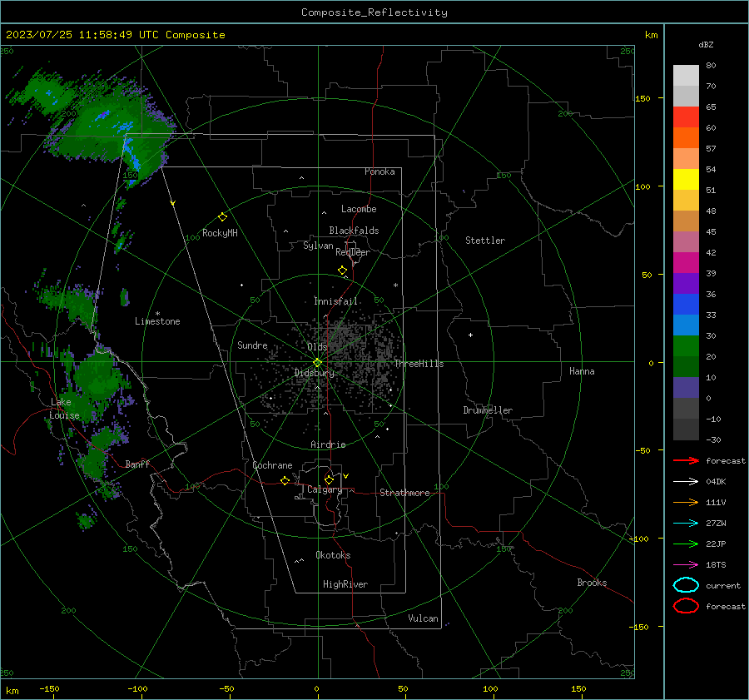Screen dimensions: 749x700
Task: Pick the purple swatch between 39 and 36 dBZ
Action: click(686, 284)
